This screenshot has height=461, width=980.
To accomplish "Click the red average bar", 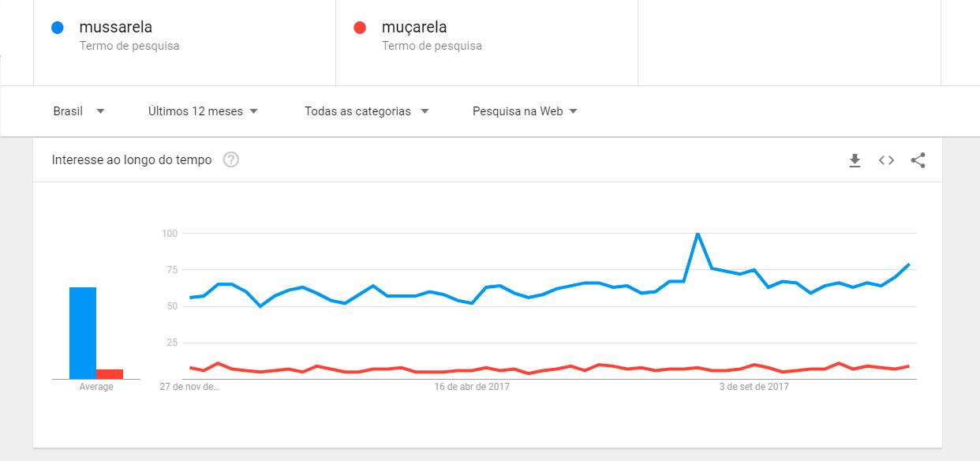I will click(110, 374).
